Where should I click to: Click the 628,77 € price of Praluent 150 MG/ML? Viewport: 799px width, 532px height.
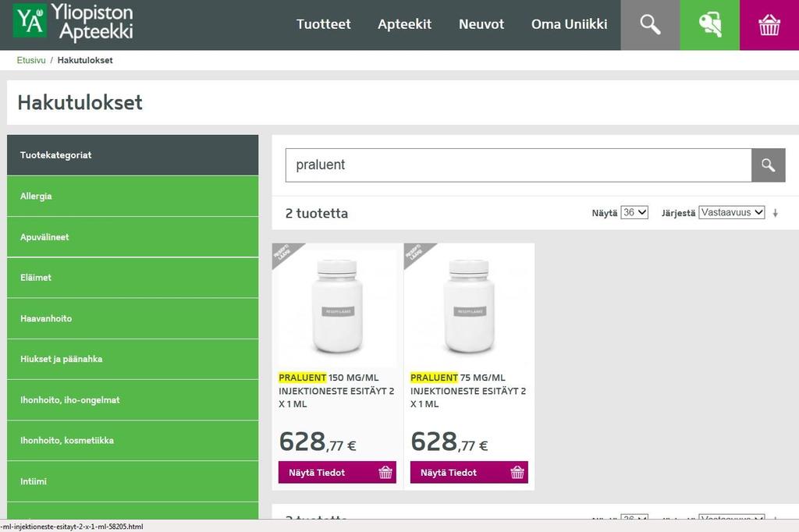pos(318,442)
